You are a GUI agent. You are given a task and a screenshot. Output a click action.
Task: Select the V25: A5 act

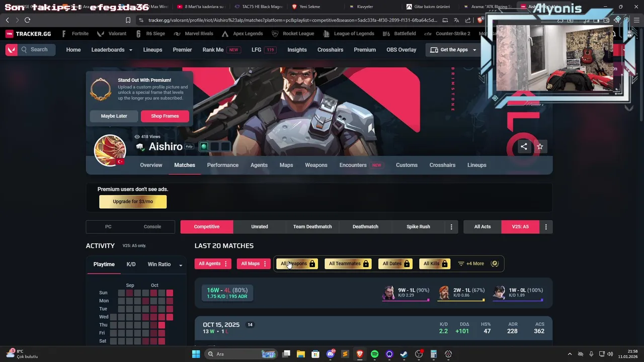(x=520, y=227)
